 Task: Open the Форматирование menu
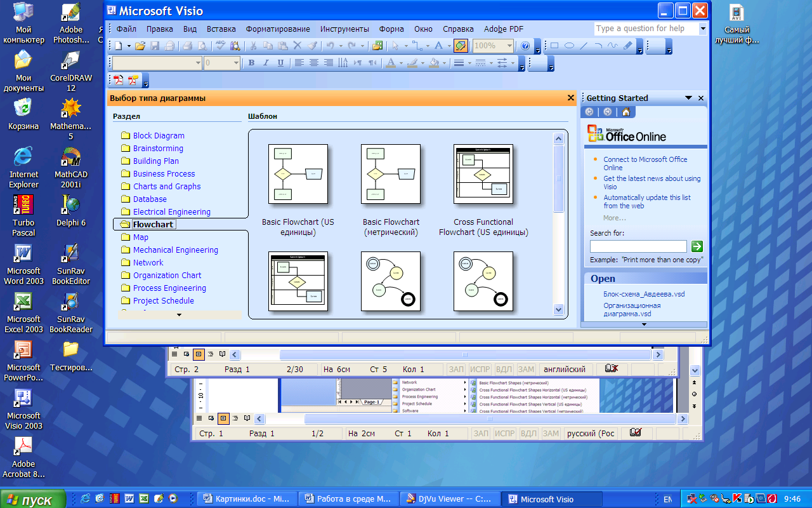[x=278, y=29]
